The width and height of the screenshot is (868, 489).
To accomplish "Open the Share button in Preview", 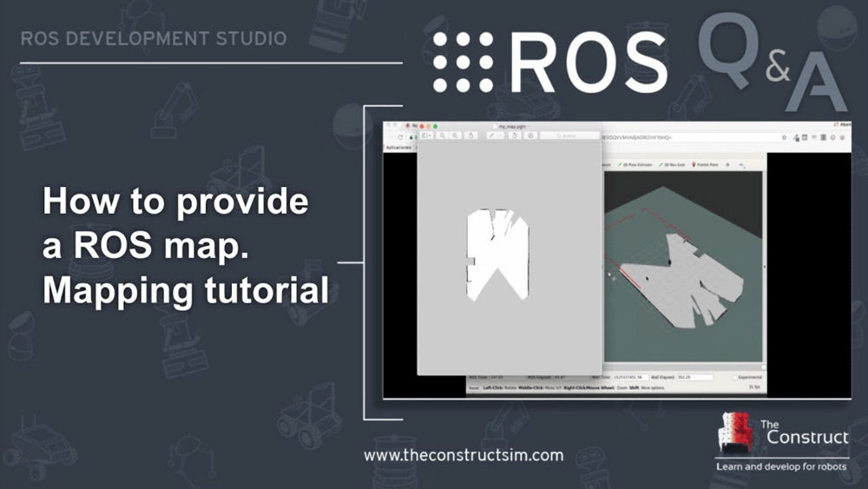I will [471, 135].
